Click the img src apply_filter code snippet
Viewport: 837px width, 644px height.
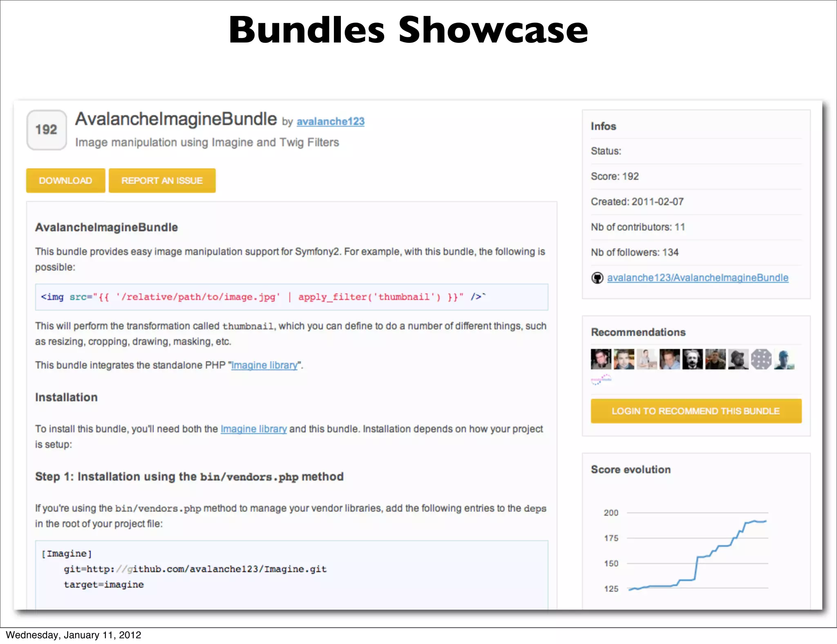coord(291,297)
